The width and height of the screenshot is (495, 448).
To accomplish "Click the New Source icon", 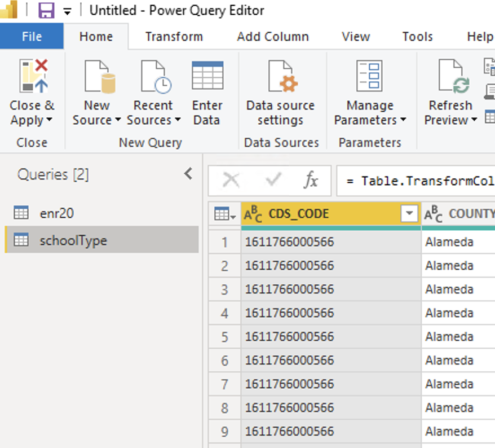I will [x=100, y=77].
